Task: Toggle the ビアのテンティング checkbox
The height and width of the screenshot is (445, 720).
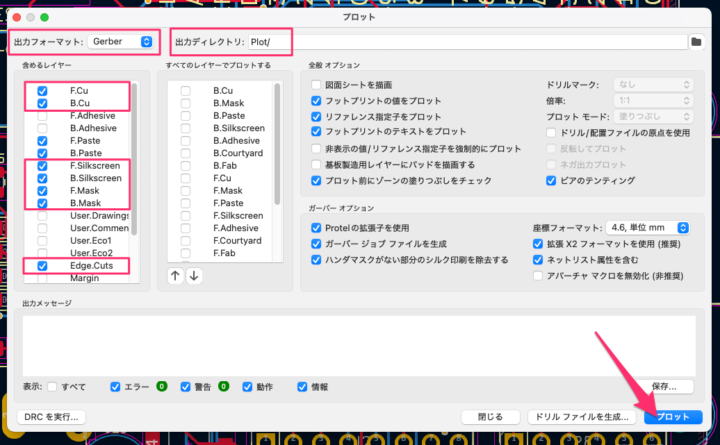Action: point(551,180)
